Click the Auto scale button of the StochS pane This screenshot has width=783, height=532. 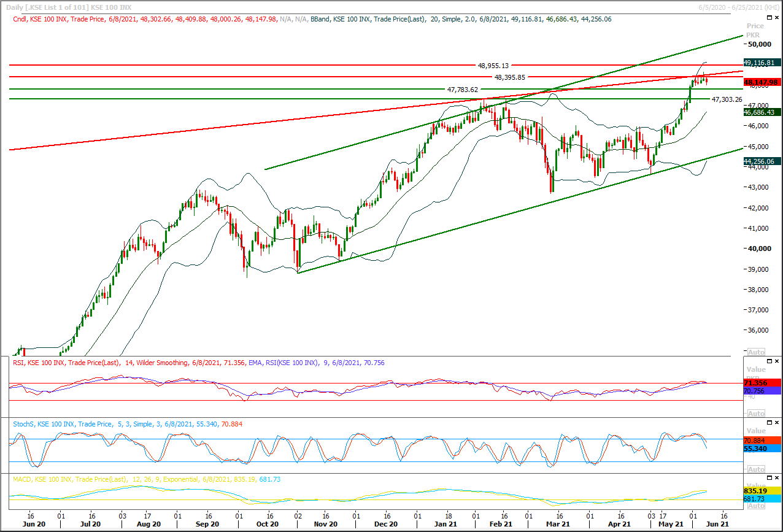757,469
